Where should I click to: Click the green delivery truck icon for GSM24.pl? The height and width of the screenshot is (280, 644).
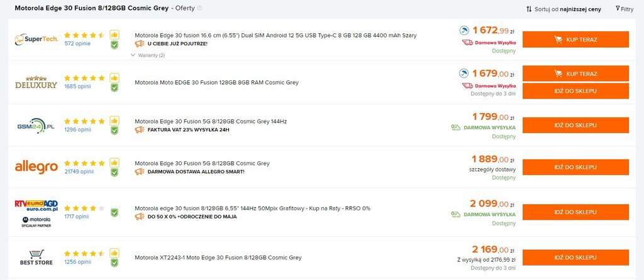coord(455,127)
